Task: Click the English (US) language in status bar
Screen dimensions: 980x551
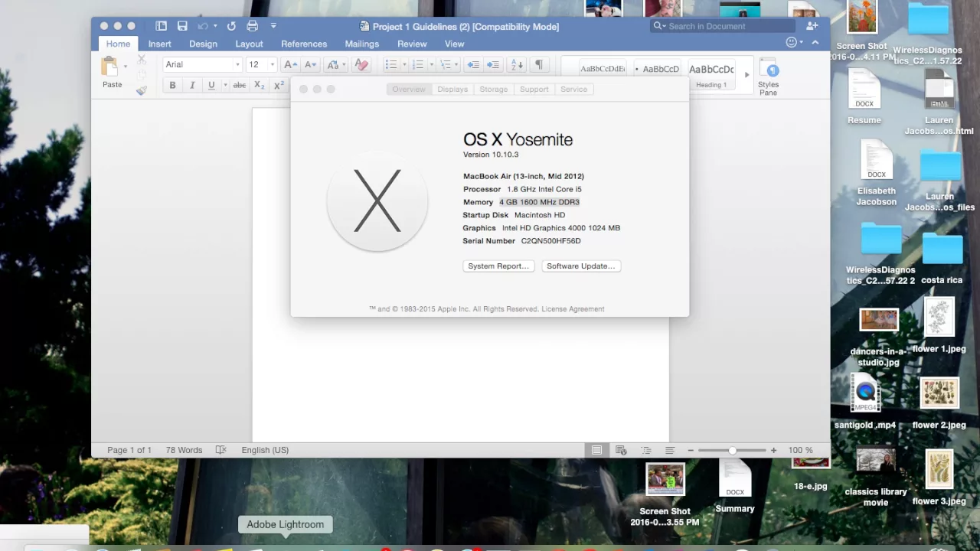Action: 265,450
